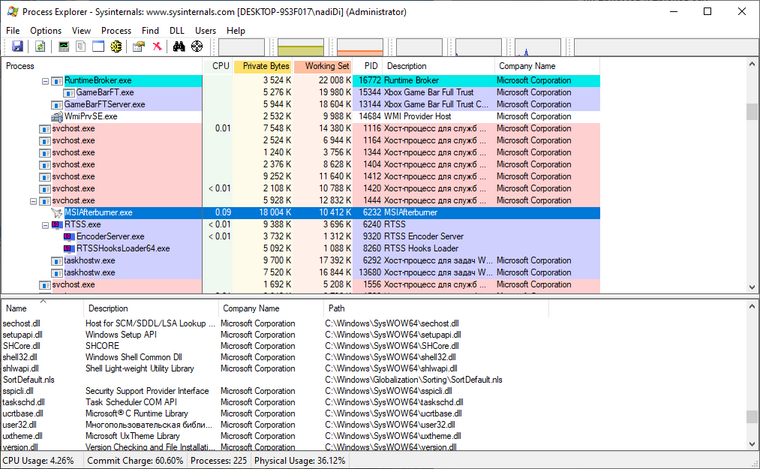Toggle the process tree view icon

pyautogui.click(x=81, y=47)
